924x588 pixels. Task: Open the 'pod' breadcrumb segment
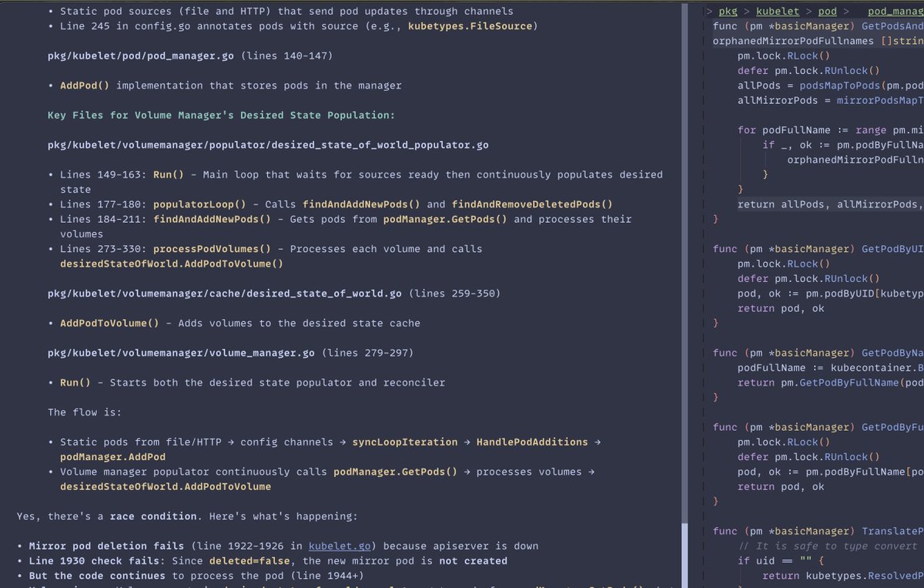tap(827, 12)
